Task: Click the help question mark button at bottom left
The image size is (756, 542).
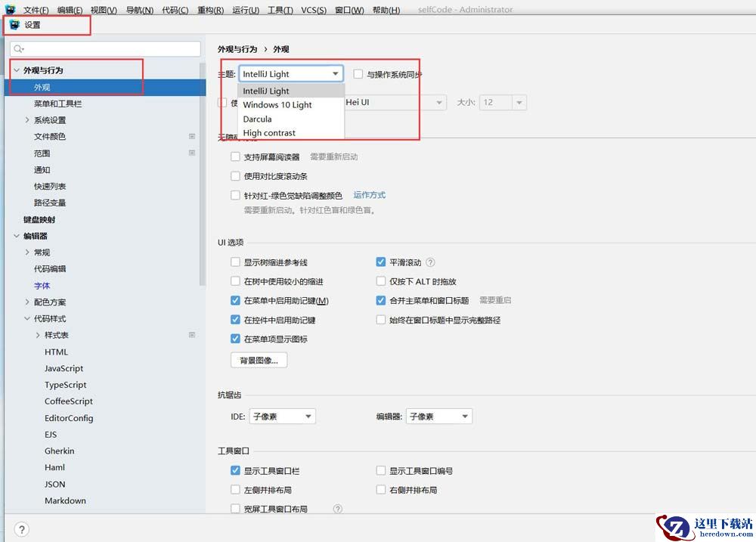Action: [21, 529]
